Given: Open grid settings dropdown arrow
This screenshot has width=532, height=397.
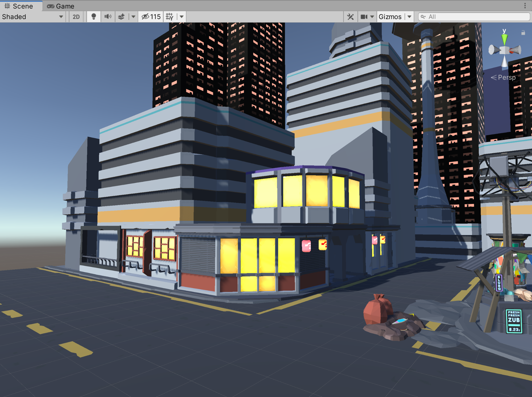Looking at the screenshot, I should (x=182, y=17).
